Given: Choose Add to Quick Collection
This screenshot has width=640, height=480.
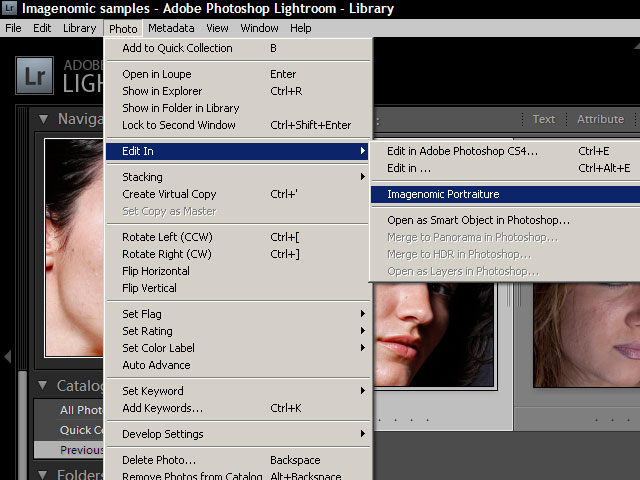Looking at the screenshot, I should click(238, 48).
